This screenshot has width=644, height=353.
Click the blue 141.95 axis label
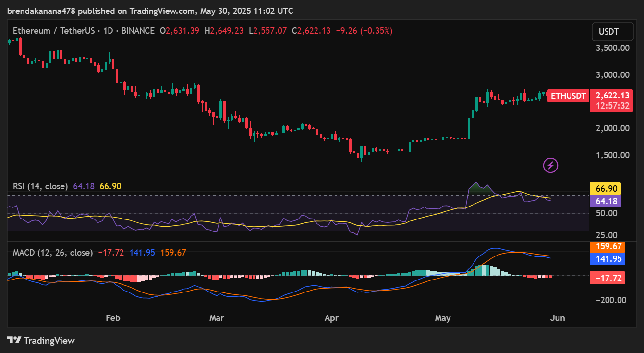[x=608, y=259]
